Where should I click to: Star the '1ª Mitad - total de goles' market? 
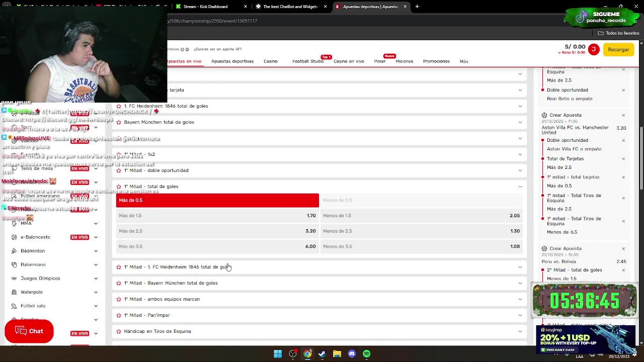point(119,187)
